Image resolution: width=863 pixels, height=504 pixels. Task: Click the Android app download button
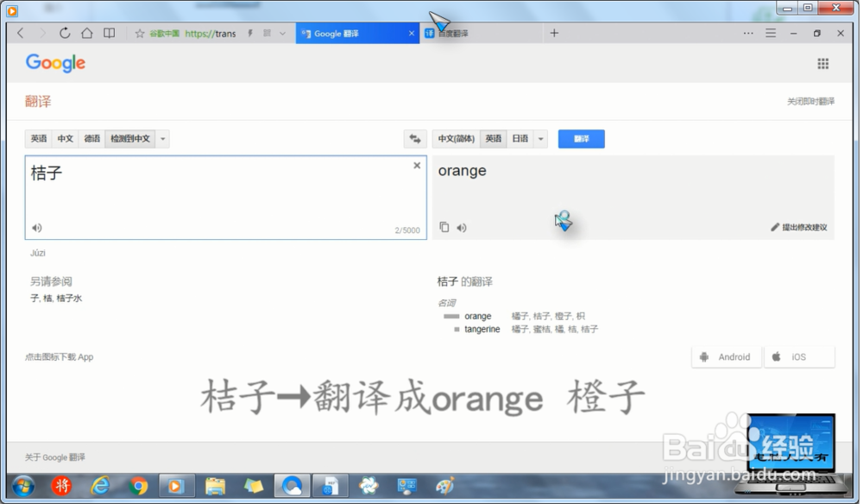tap(727, 357)
